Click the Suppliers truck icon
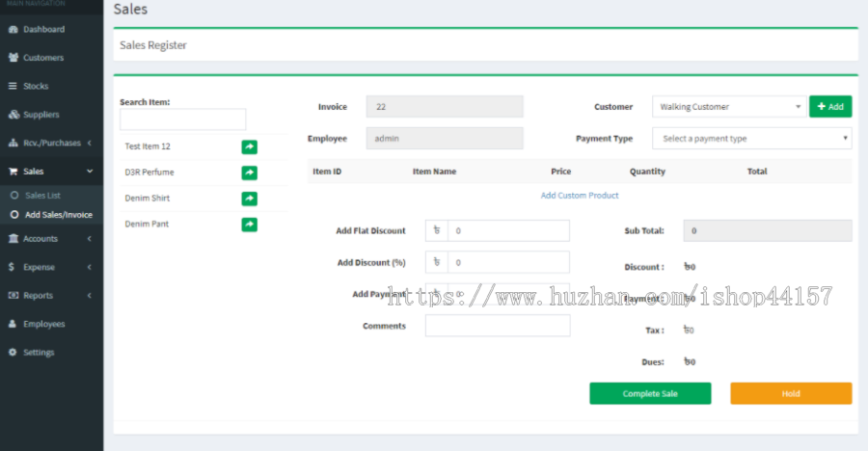 tap(14, 115)
